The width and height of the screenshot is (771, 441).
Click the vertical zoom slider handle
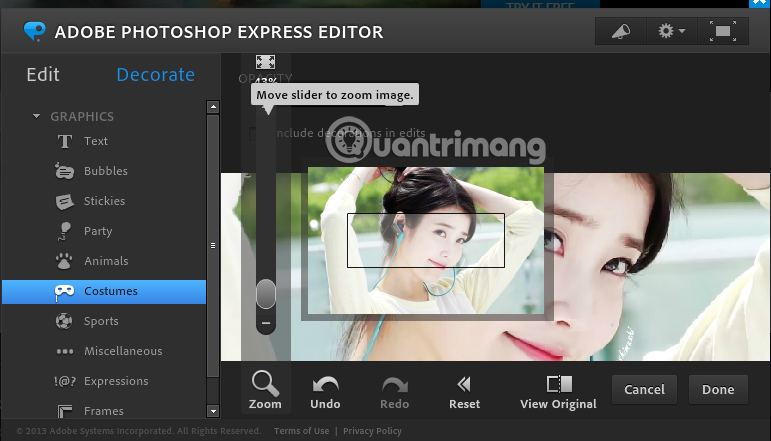click(266, 294)
